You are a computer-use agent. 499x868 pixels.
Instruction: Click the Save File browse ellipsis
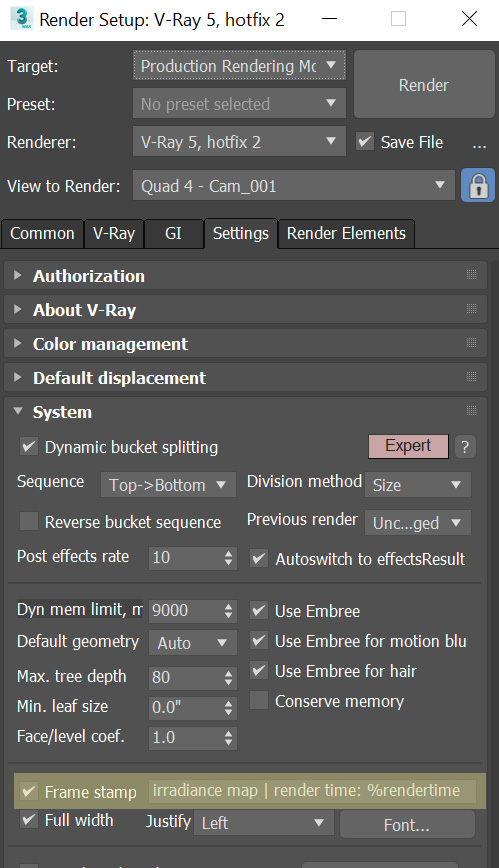coord(479,143)
